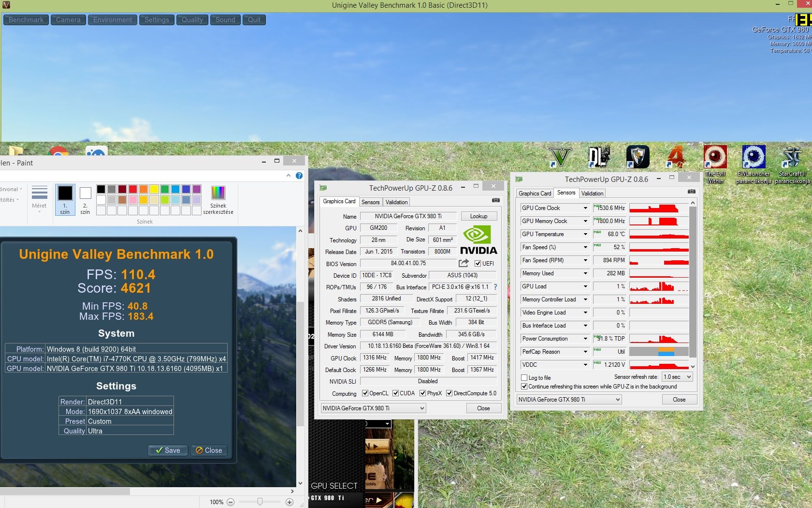Click the Quit button in Valley
The image size is (812, 508).
[x=254, y=20]
